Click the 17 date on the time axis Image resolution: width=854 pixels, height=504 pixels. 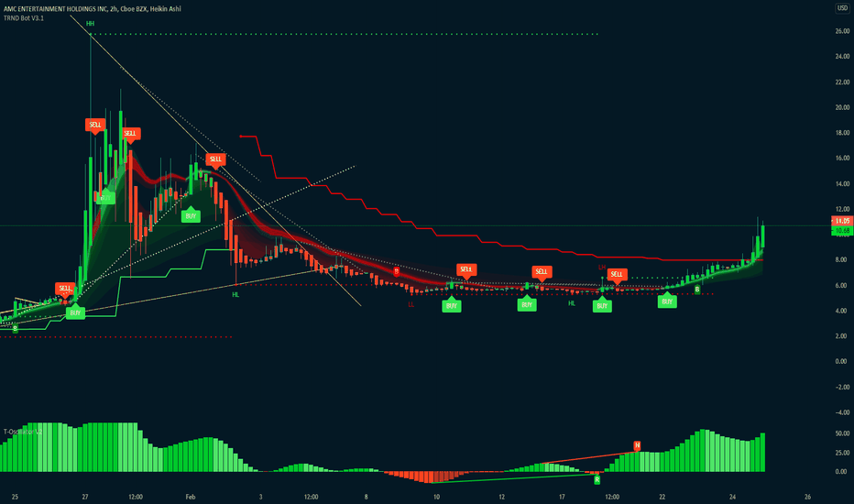tap(562, 497)
